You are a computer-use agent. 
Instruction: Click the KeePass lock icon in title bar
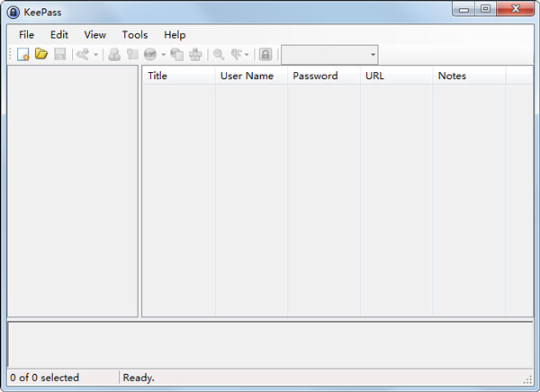click(x=13, y=13)
